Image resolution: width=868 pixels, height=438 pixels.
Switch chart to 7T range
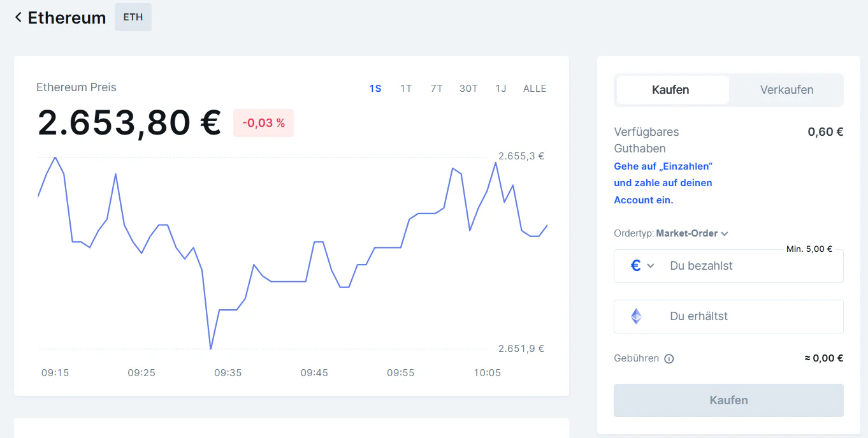436,89
